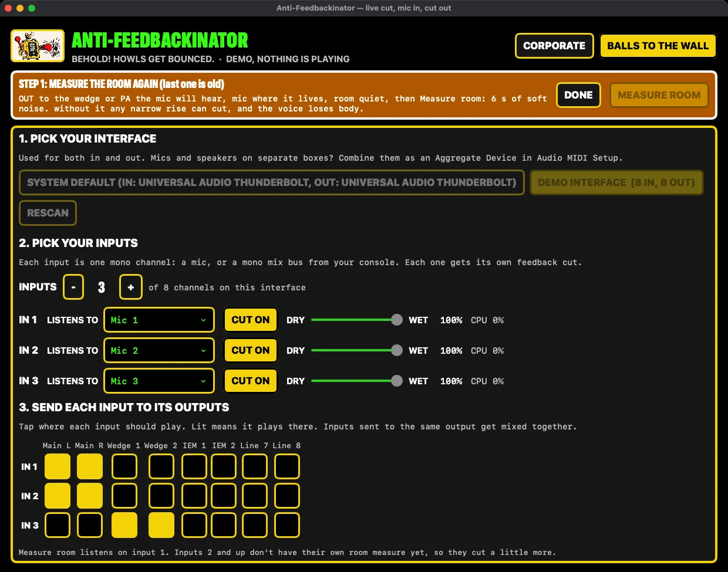
Task: Click the Anti-Feedbackinator boxing logo icon
Action: (38, 46)
